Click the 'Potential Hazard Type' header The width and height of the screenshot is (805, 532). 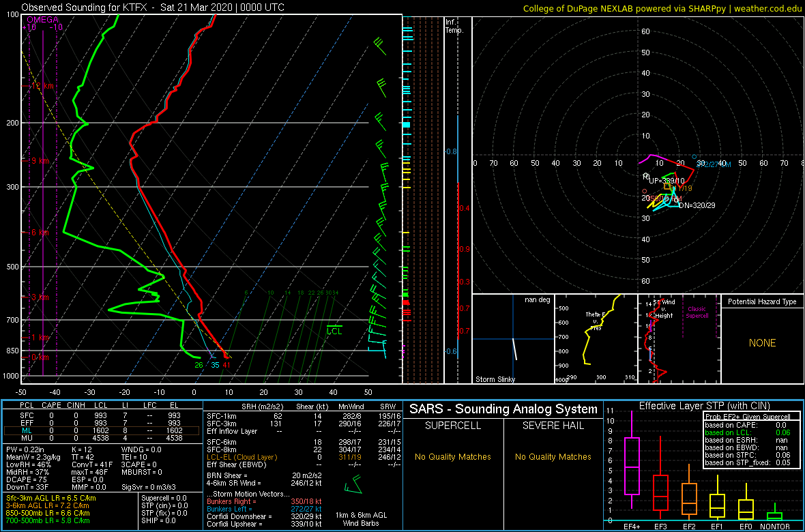[x=762, y=301]
